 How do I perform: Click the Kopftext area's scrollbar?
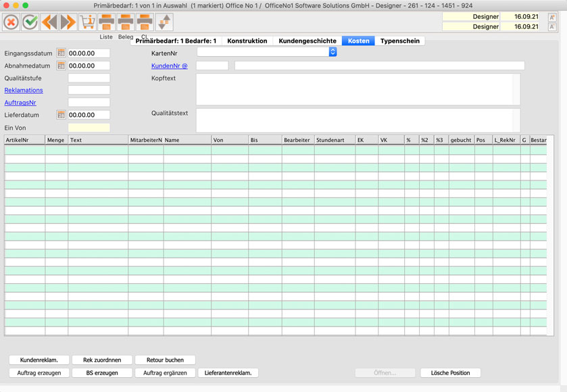(x=517, y=89)
